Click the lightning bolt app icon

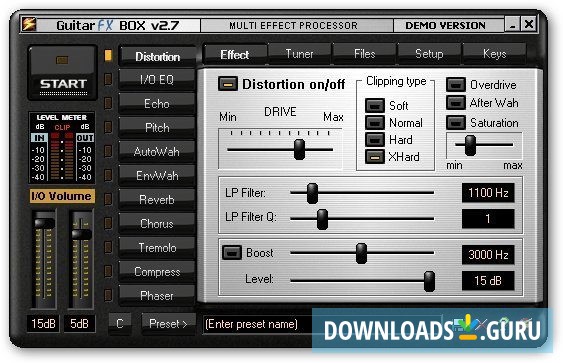point(29,25)
